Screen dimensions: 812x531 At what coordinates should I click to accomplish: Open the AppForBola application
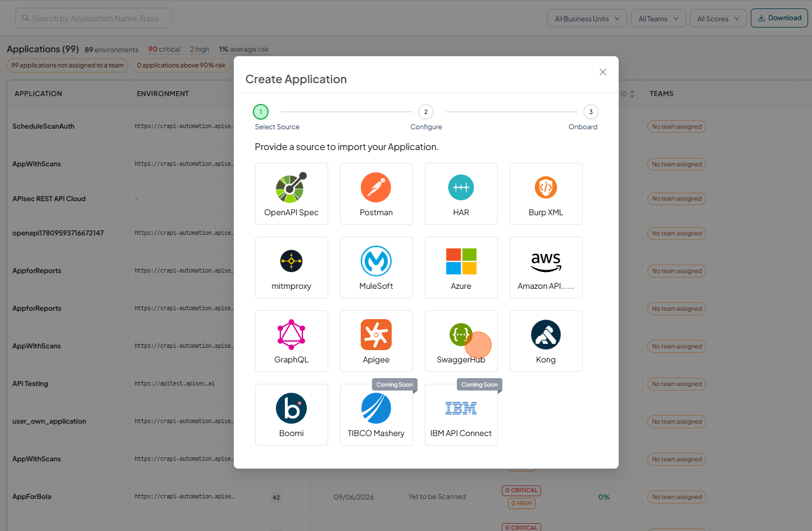31,497
